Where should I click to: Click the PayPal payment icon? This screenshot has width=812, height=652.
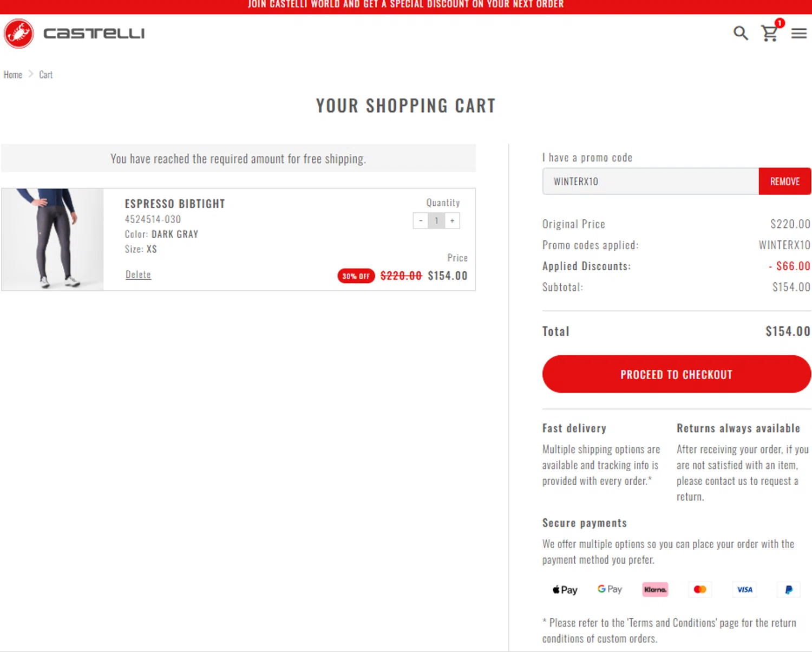[x=789, y=590]
